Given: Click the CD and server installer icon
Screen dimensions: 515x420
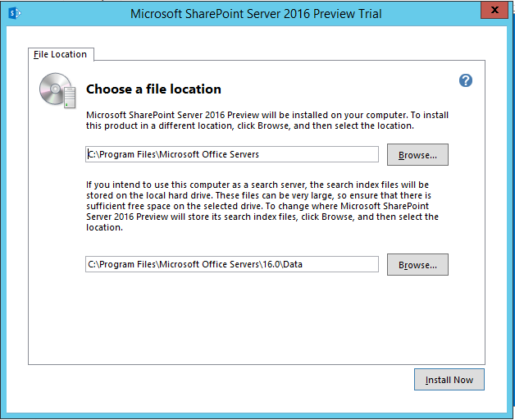Looking at the screenshot, I should pyautogui.click(x=57, y=90).
